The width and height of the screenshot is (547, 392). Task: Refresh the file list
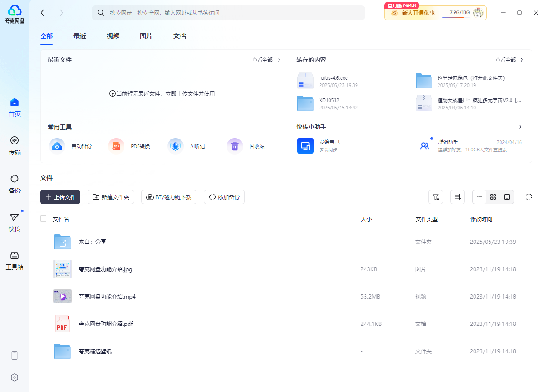[529, 197]
